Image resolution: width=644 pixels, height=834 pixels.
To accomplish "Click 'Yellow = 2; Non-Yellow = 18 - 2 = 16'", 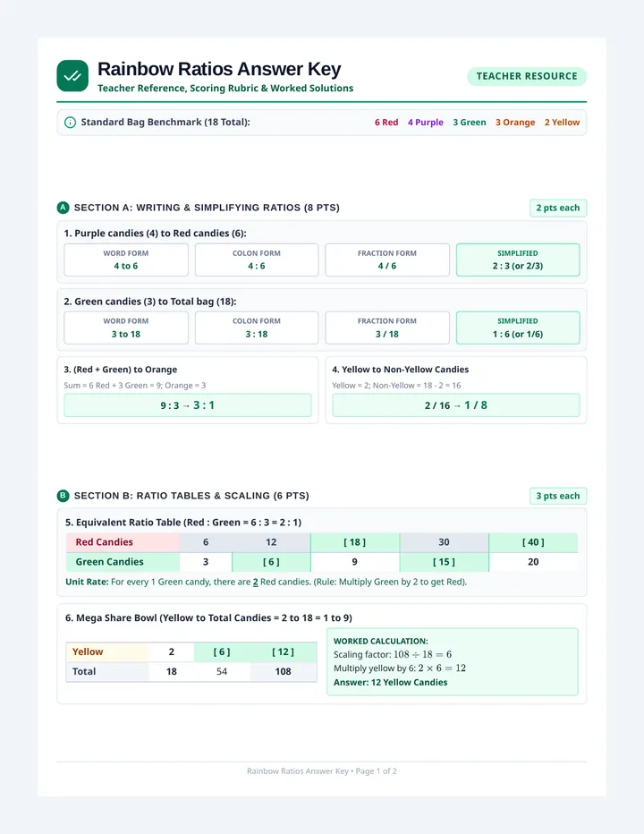I will click(x=397, y=386).
